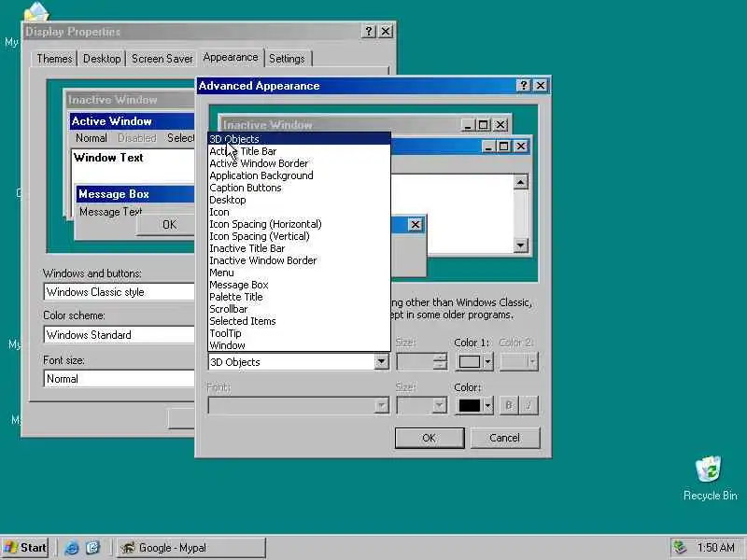Pick Menu in the item list

pyautogui.click(x=299, y=273)
